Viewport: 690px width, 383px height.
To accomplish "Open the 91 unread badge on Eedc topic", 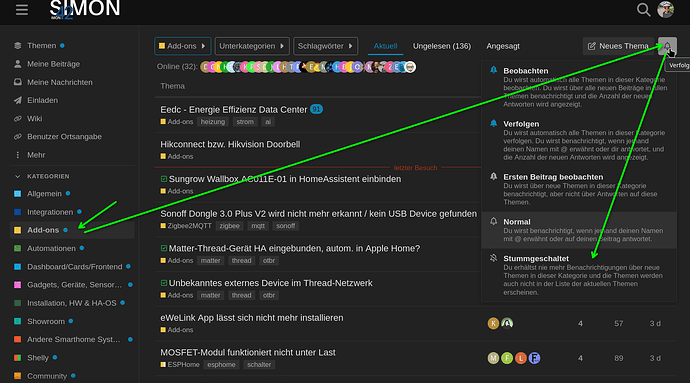I will click(x=316, y=109).
